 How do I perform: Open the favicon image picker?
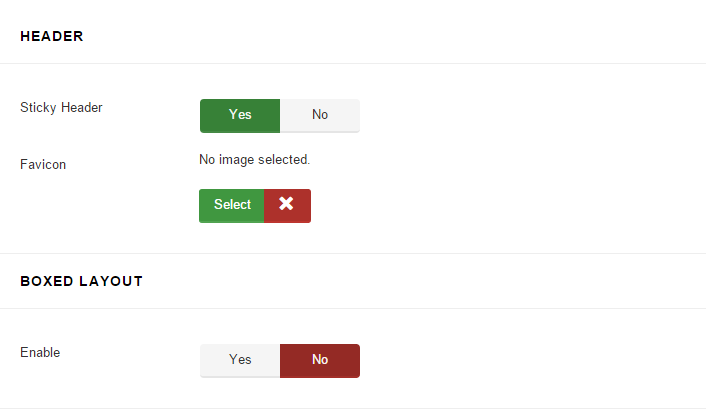tap(231, 206)
